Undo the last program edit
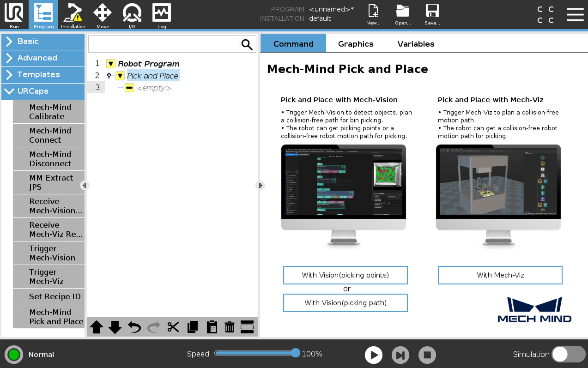This screenshot has height=368, width=588. tap(134, 327)
